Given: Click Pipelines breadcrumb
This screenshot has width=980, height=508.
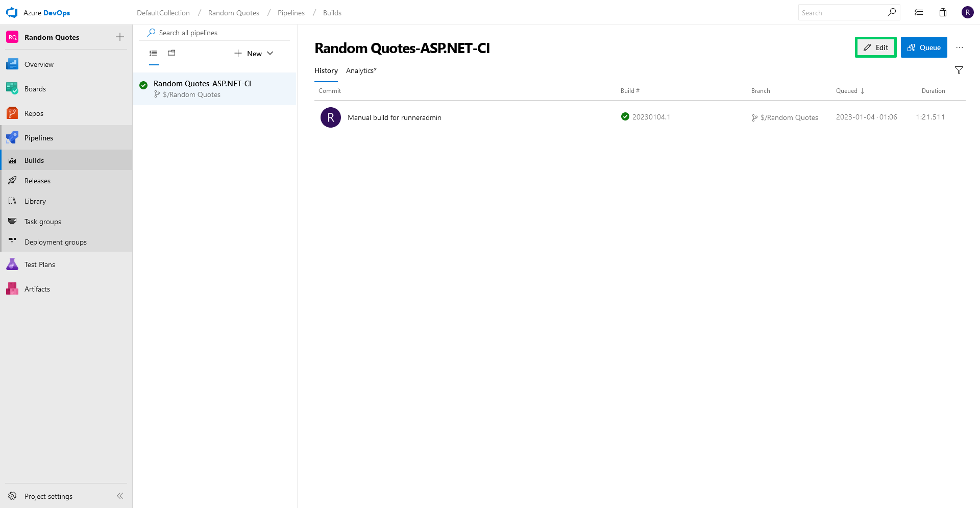Looking at the screenshot, I should (x=291, y=13).
